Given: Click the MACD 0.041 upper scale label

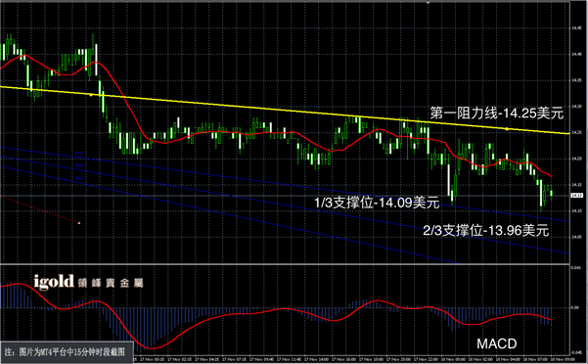Looking at the screenshot, I should (x=575, y=267).
